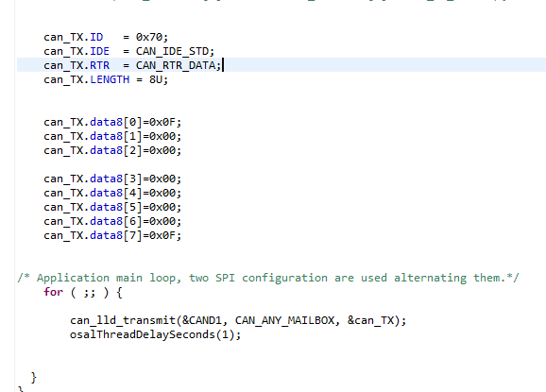Click the IDE field name

pos(99,52)
